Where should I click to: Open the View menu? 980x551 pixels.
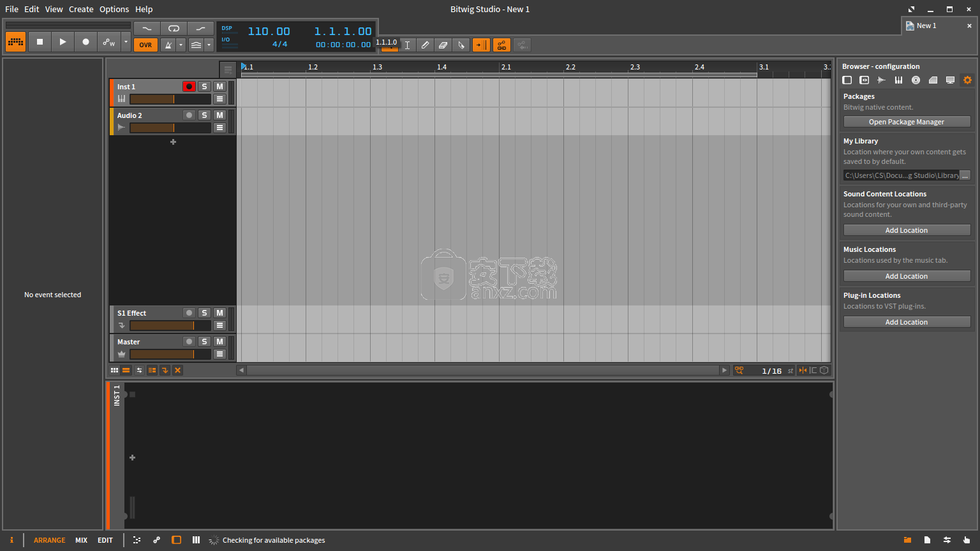54,9
